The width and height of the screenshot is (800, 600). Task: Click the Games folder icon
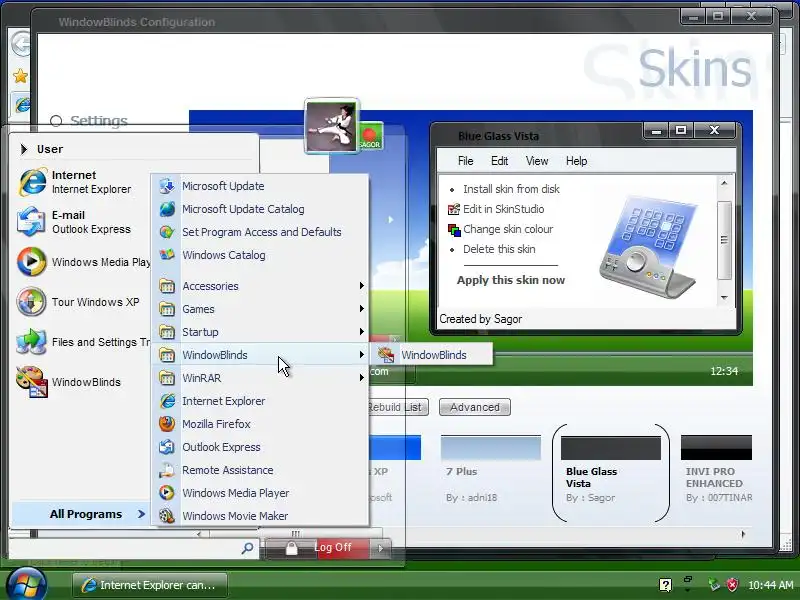click(167, 309)
